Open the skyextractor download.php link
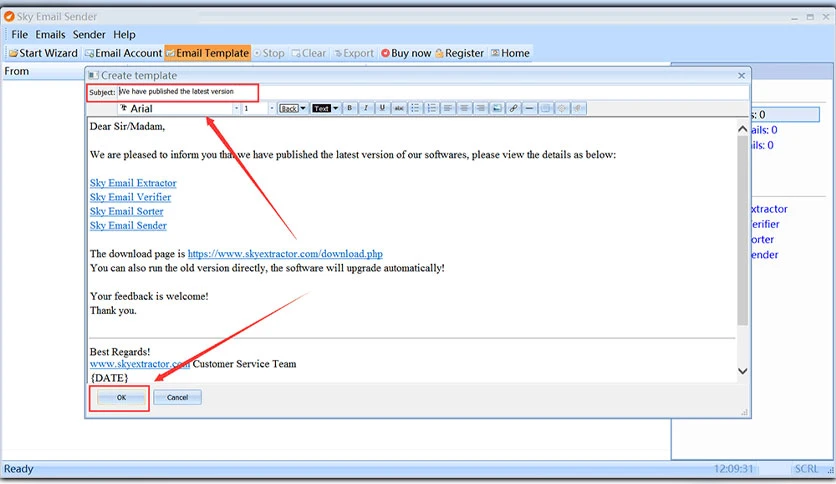 coord(285,254)
